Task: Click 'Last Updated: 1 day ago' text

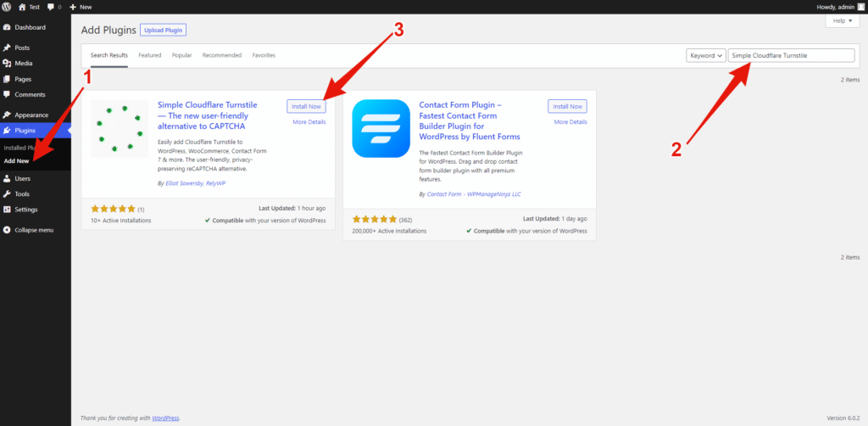Action: tap(555, 220)
